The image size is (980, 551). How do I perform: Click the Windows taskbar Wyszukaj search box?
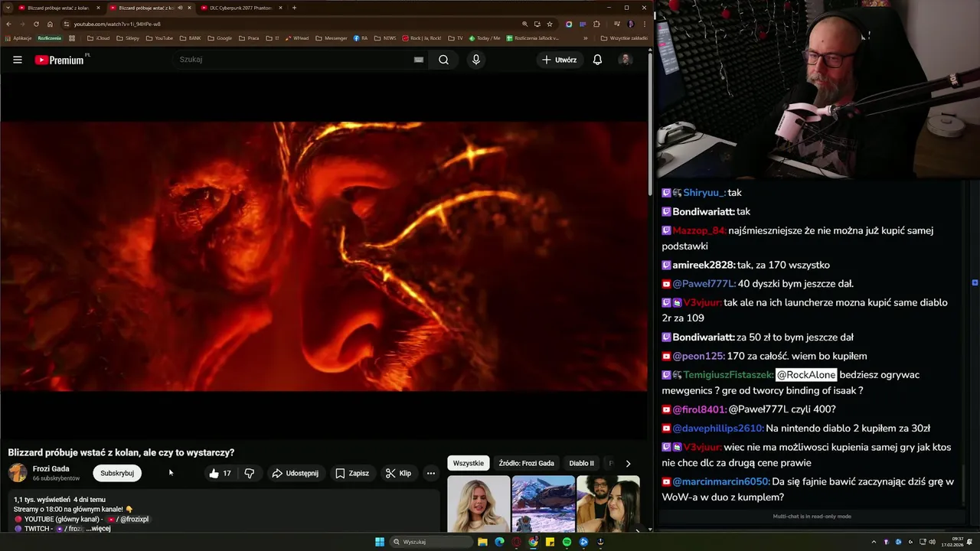[431, 542]
